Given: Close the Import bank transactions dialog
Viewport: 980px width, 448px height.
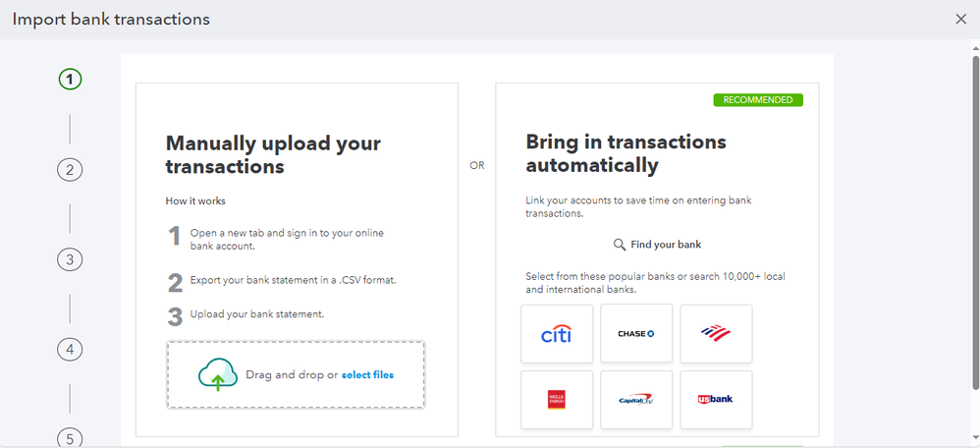Looking at the screenshot, I should pos(960,19).
